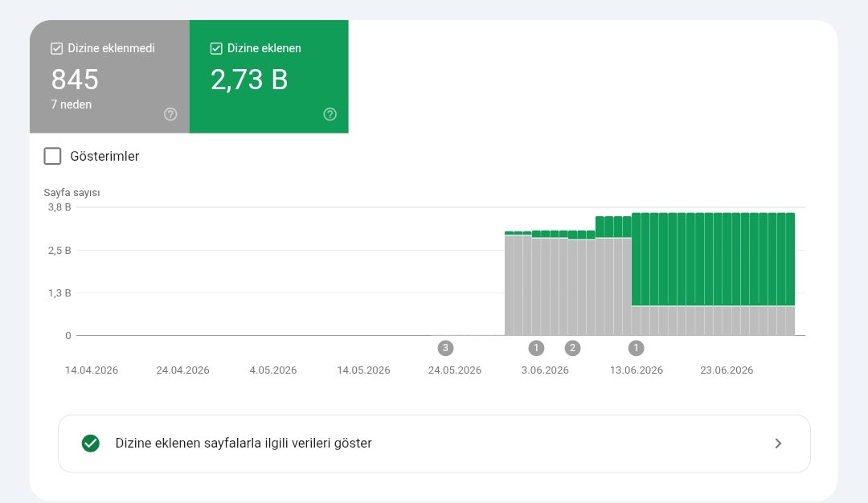Screen dimensions: 868x503
Task: Enable the Gösterimler checkbox
Action: (52, 156)
